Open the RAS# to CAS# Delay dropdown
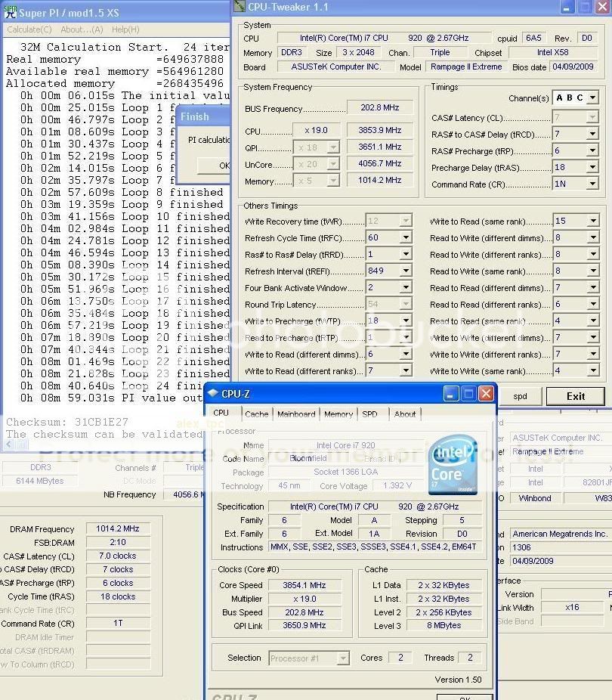The image size is (612, 700). pos(592,134)
